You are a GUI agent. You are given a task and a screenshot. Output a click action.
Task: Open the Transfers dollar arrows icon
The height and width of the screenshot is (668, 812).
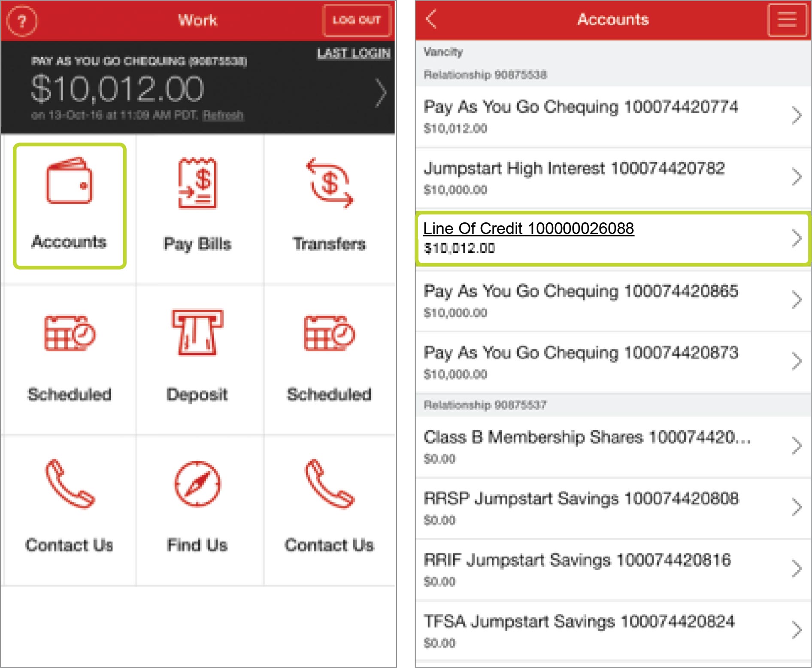pos(329,183)
